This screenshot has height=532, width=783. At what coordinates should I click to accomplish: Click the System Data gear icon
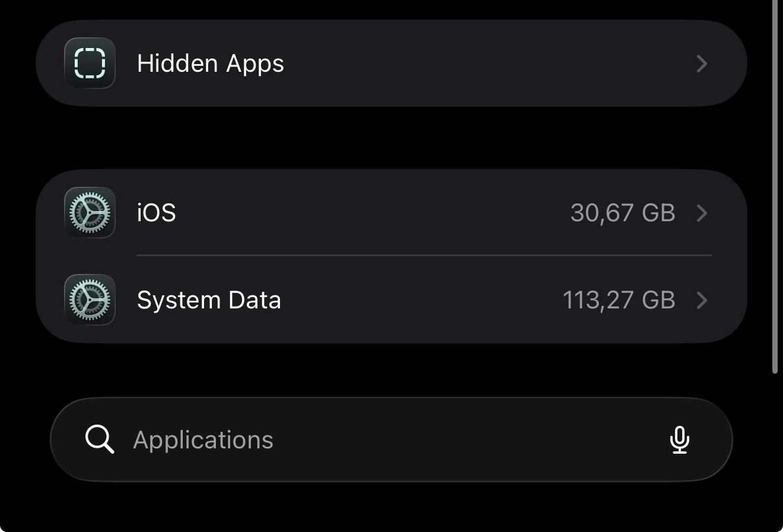tap(90, 300)
